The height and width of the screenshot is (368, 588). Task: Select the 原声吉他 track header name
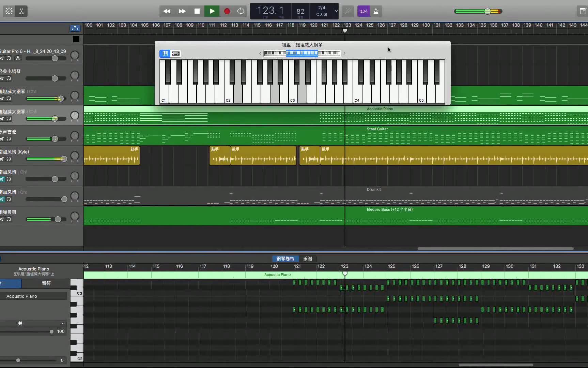point(8,132)
